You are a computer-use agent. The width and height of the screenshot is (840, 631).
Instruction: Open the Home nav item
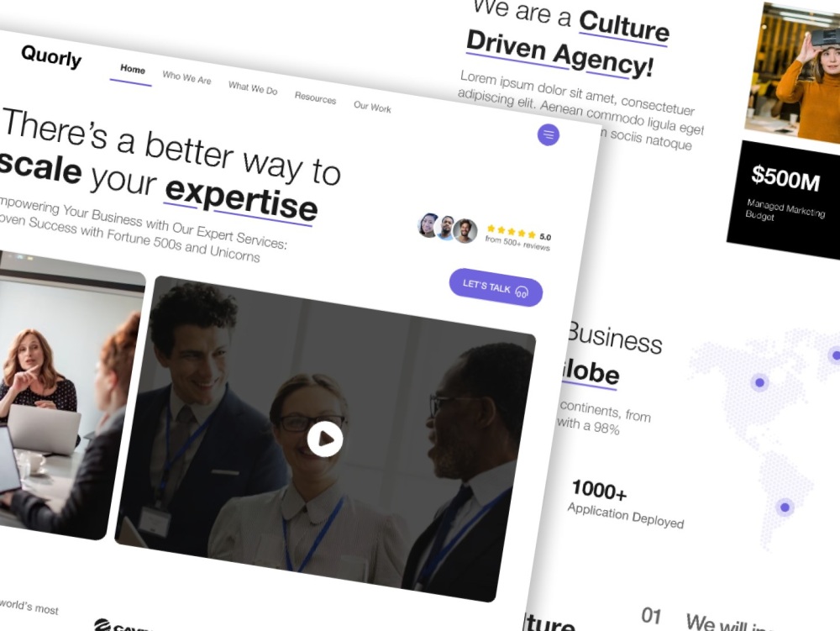131,71
